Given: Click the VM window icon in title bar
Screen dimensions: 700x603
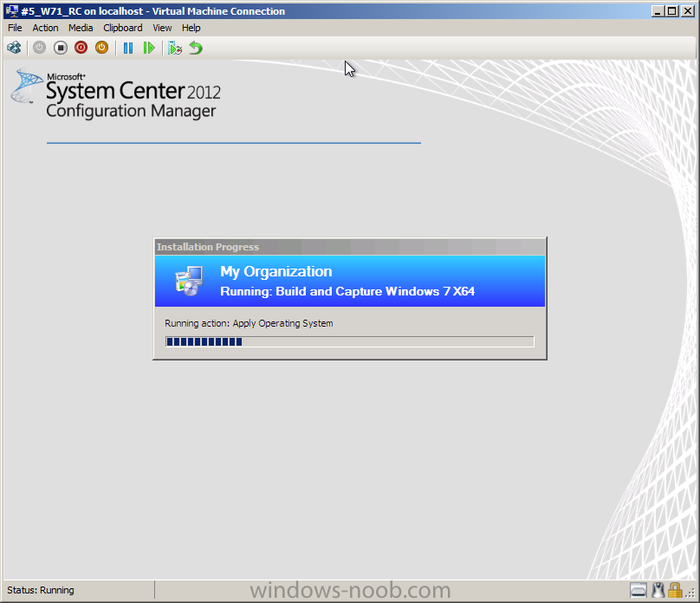Looking at the screenshot, I should [x=11, y=10].
